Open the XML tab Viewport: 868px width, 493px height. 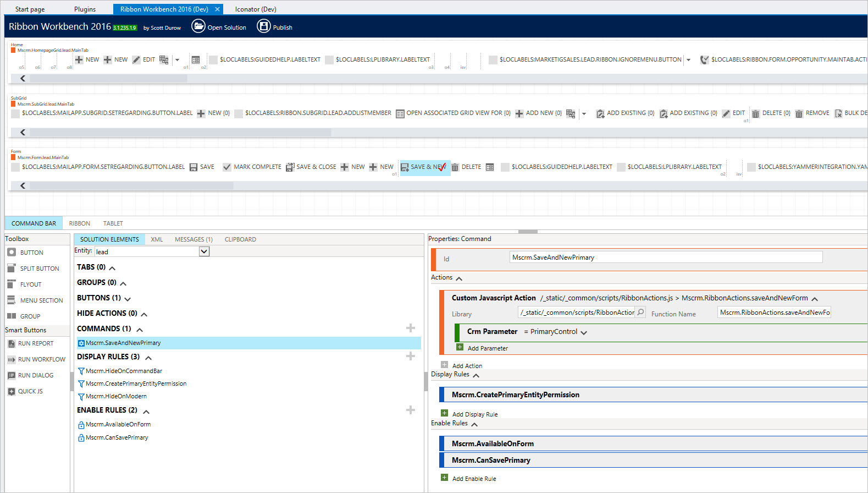click(x=157, y=239)
